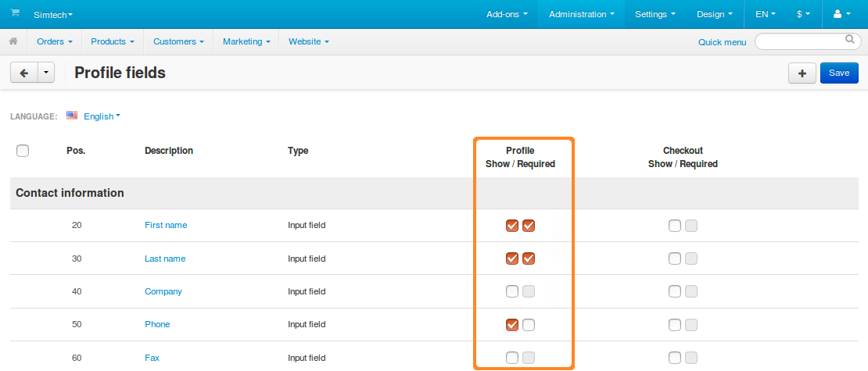Open the Settings menu
868x371 pixels.
point(655,14)
